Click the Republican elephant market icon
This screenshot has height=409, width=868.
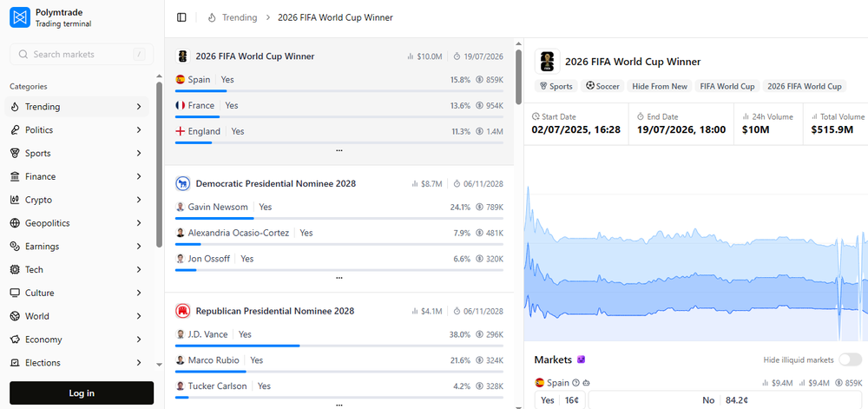click(x=183, y=311)
